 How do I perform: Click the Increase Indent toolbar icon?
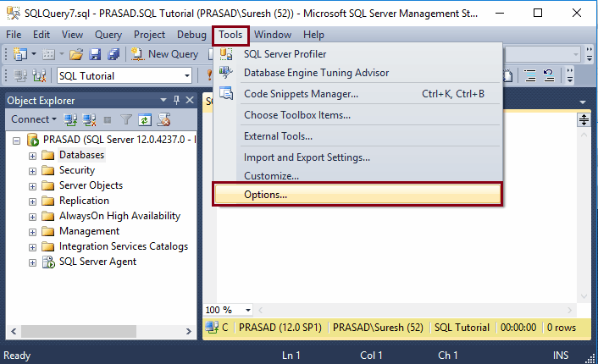[530, 76]
